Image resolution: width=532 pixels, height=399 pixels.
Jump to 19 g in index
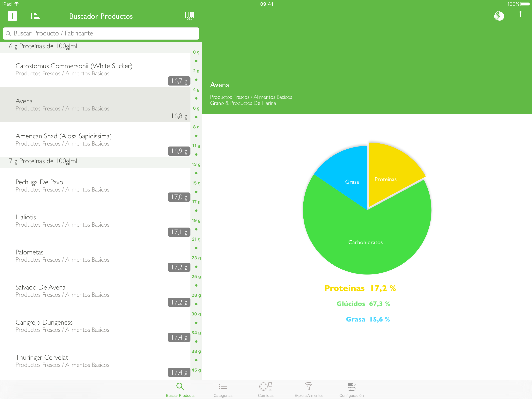[196, 221]
